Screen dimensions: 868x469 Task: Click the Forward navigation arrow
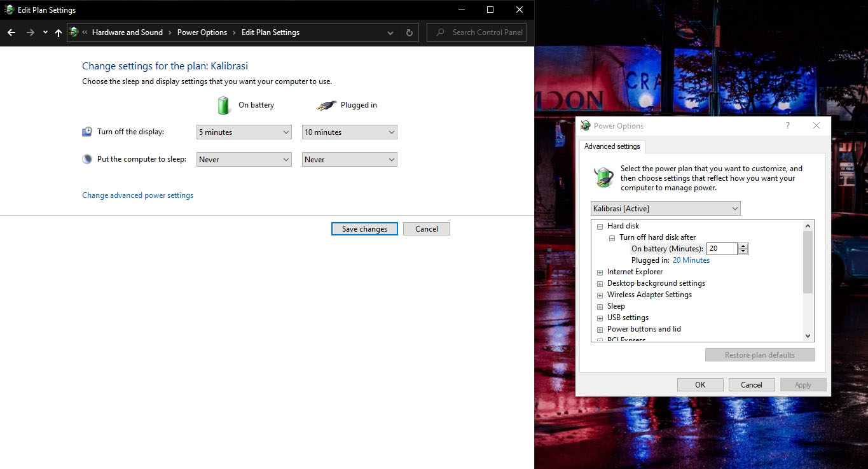(30, 32)
